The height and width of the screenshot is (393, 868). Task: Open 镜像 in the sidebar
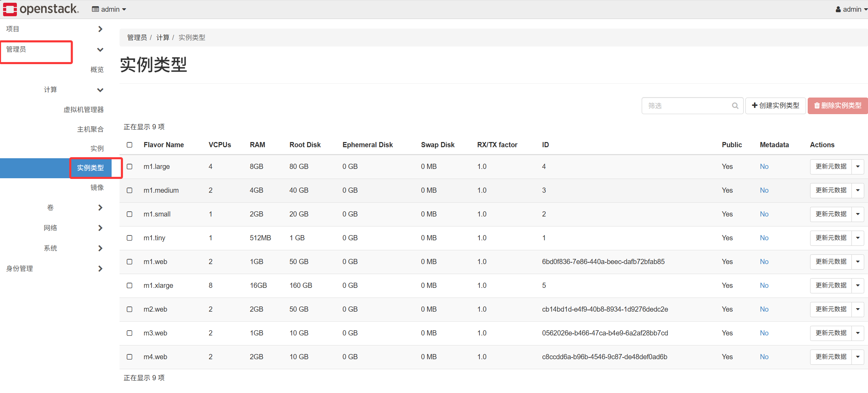point(97,188)
